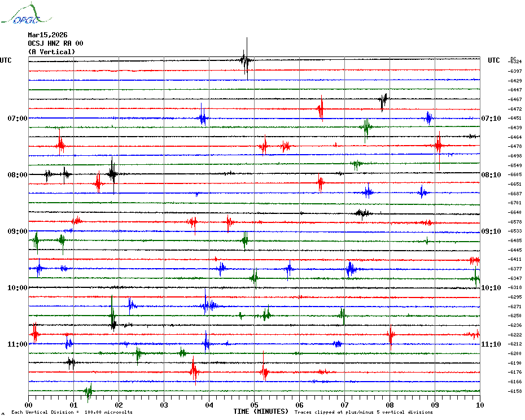525x420 pixels.
Task: Click the 07:10 time label on right
Action: (x=491, y=119)
